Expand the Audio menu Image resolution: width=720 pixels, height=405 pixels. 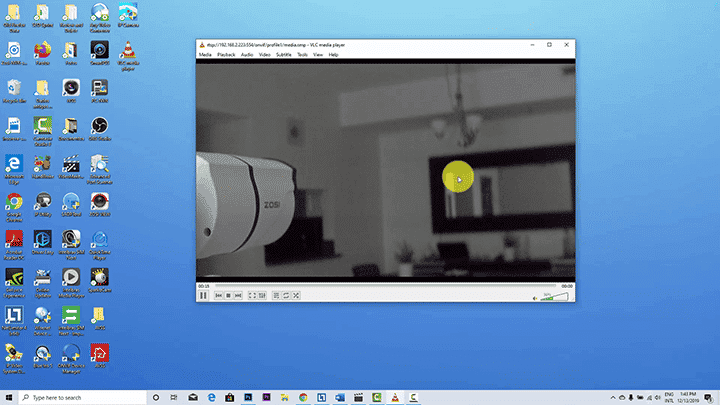246,55
